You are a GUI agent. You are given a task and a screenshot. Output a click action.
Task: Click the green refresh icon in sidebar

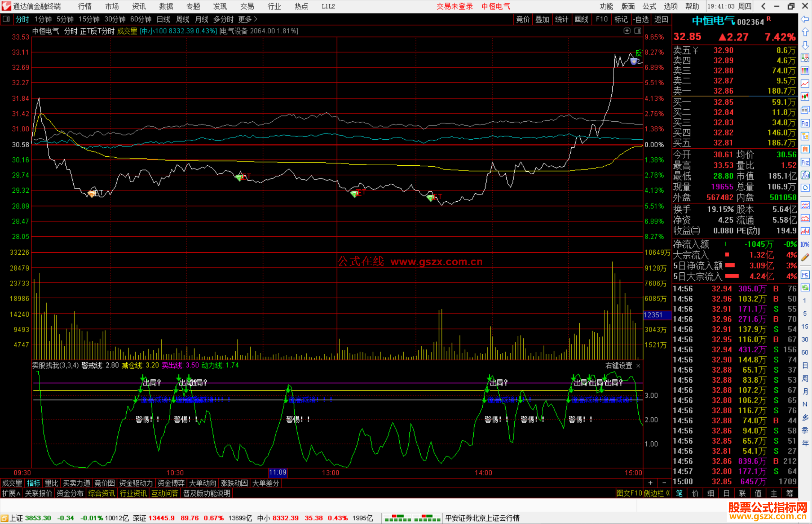805,288
